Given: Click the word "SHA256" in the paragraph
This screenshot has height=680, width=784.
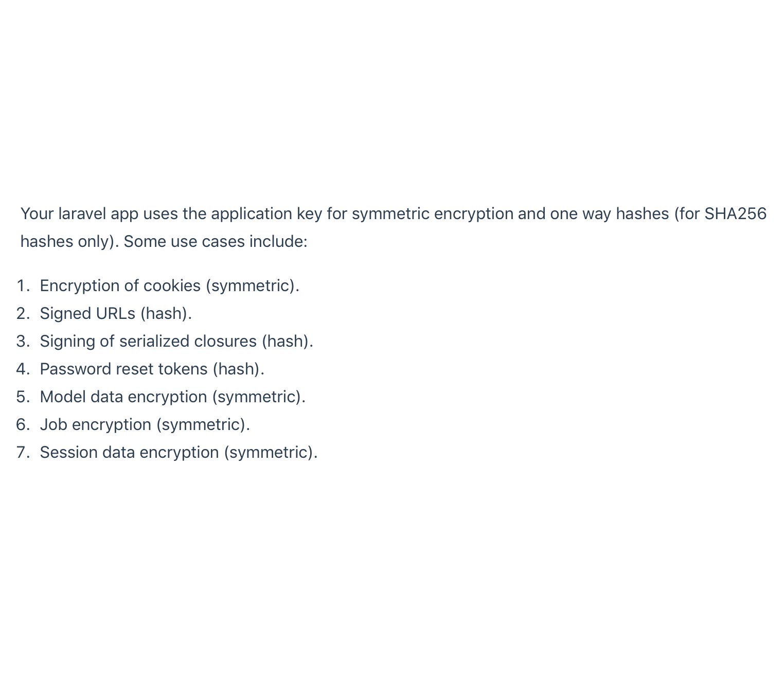Looking at the screenshot, I should point(735,213).
